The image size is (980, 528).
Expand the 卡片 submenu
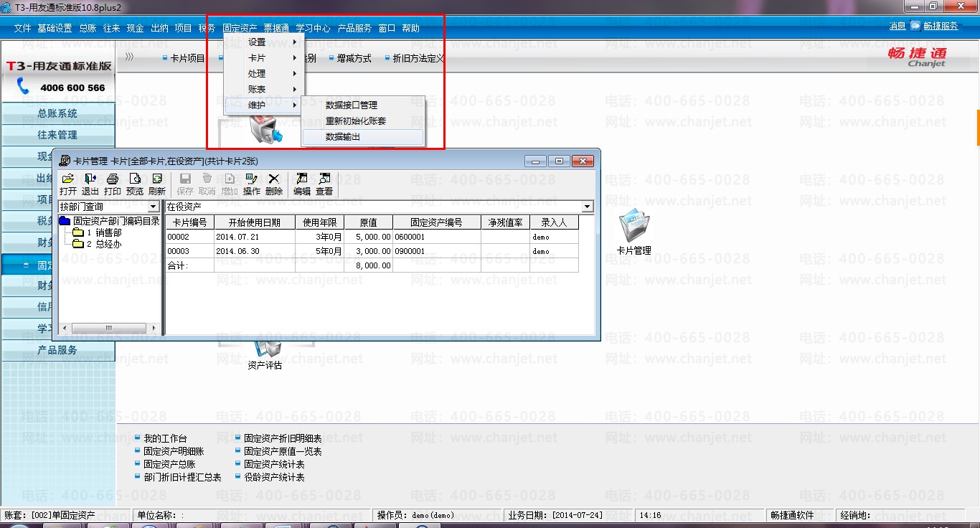point(265,58)
